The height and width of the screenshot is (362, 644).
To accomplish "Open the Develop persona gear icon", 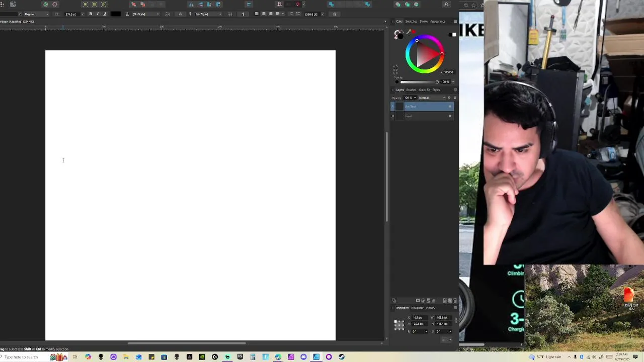I will (46, 5).
